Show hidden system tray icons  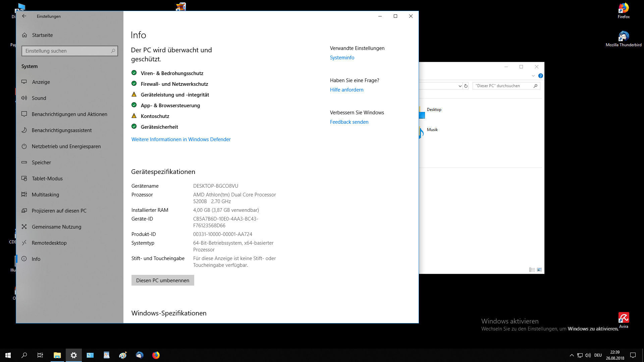click(x=572, y=355)
